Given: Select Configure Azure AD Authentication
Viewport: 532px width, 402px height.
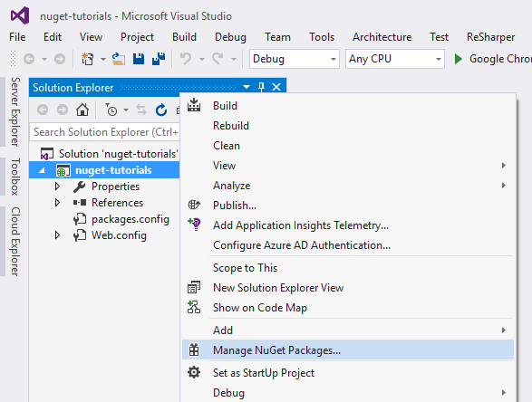Looking at the screenshot, I should coord(348,245).
